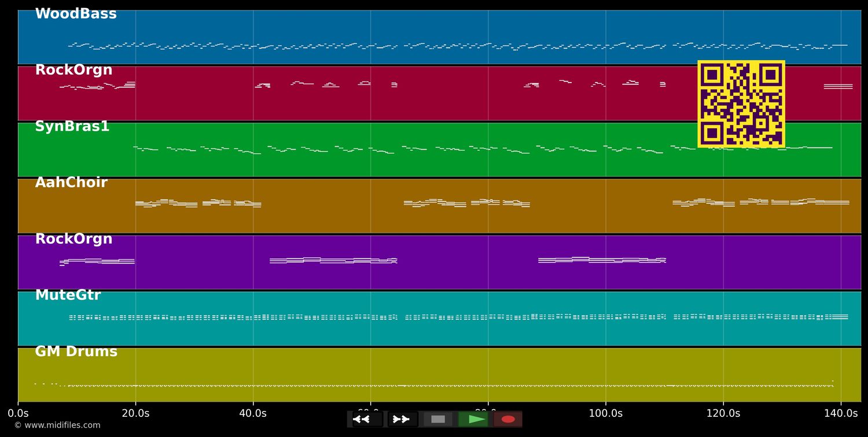This screenshot has height=437, width=868.
Task: Jump to the 0.0s timeline start
Action: [x=18, y=413]
